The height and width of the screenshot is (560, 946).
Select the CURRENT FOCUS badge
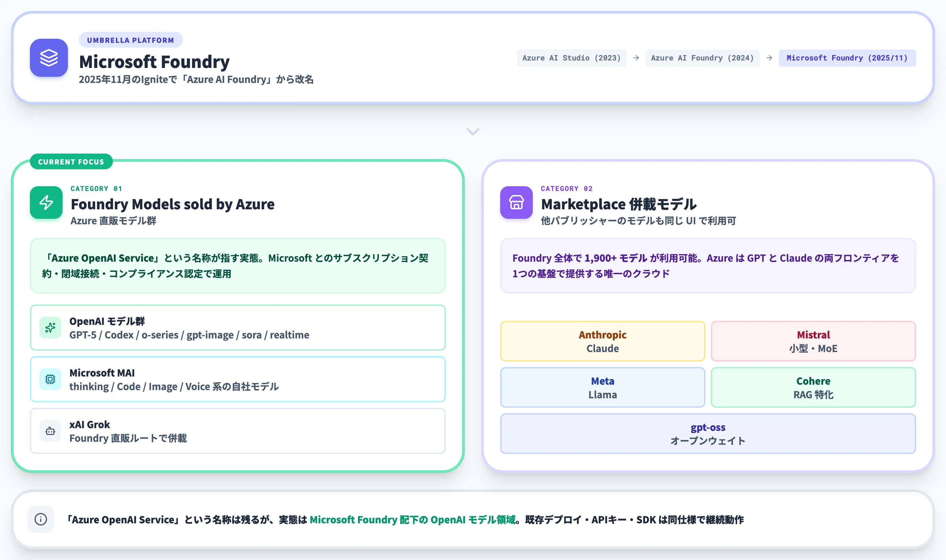click(71, 161)
